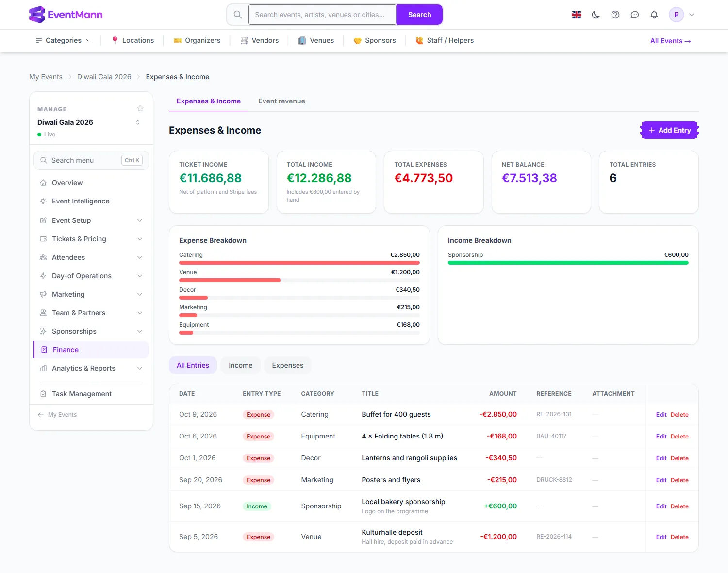Toggle dark mode moon icon
This screenshot has height=573, width=728.
[x=596, y=15]
